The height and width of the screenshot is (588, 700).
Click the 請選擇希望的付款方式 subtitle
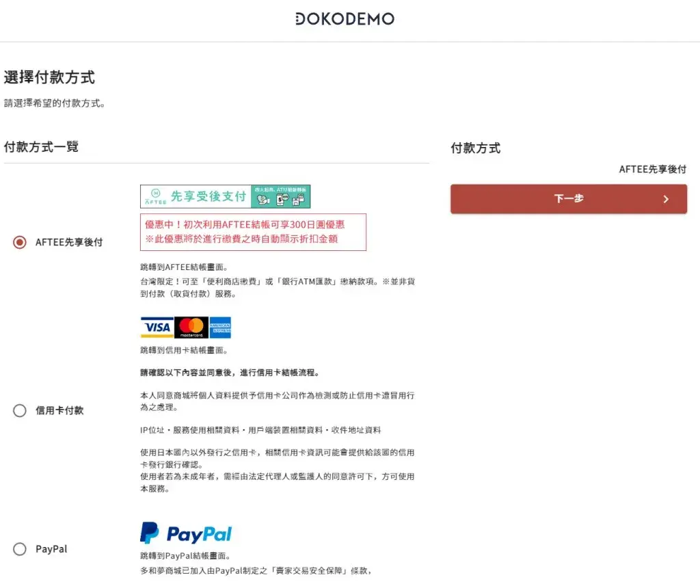(x=55, y=103)
